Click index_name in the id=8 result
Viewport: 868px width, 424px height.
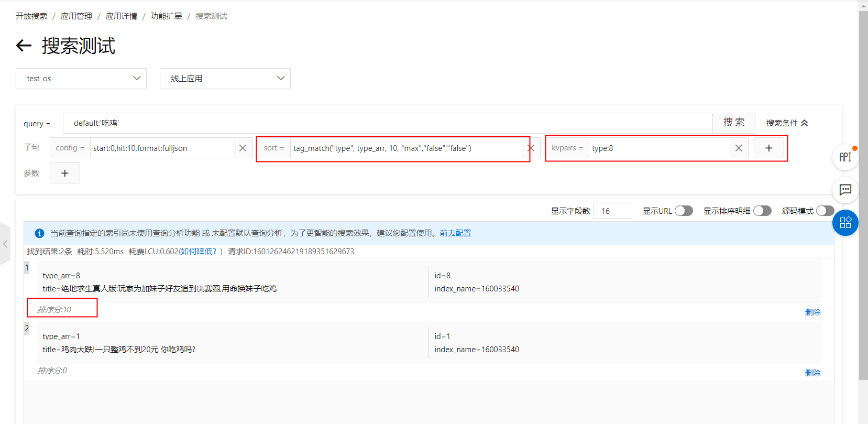click(477, 289)
